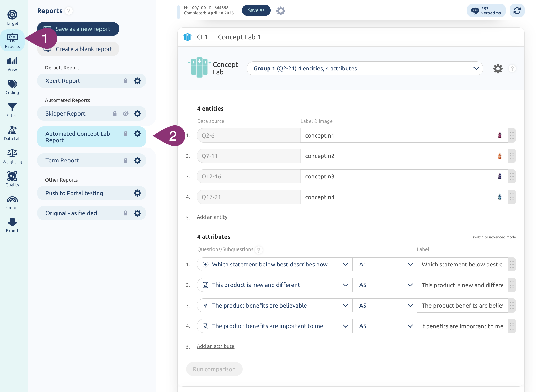Image resolution: width=543 pixels, height=392 pixels.
Task: Open the Weighting scales icon
Action: 12,153
